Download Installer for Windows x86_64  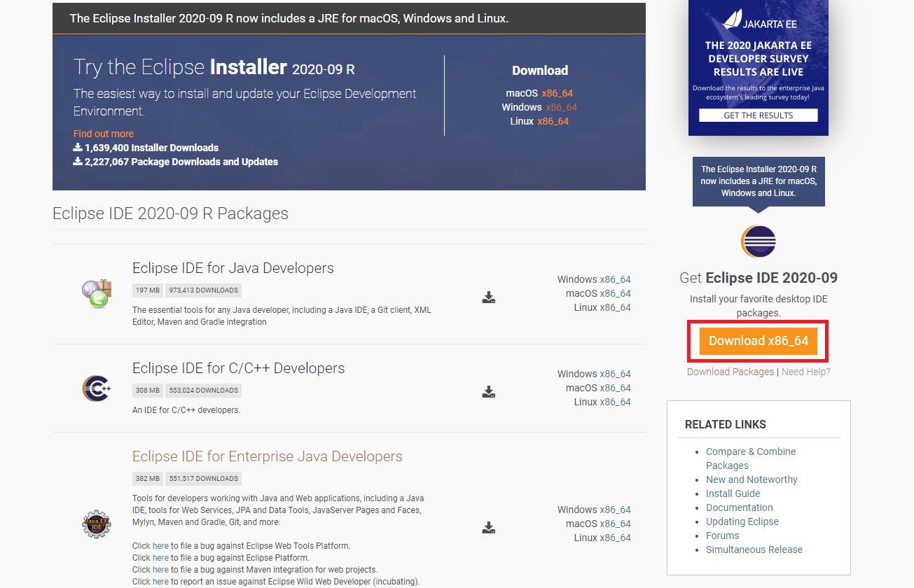pos(562,107)
